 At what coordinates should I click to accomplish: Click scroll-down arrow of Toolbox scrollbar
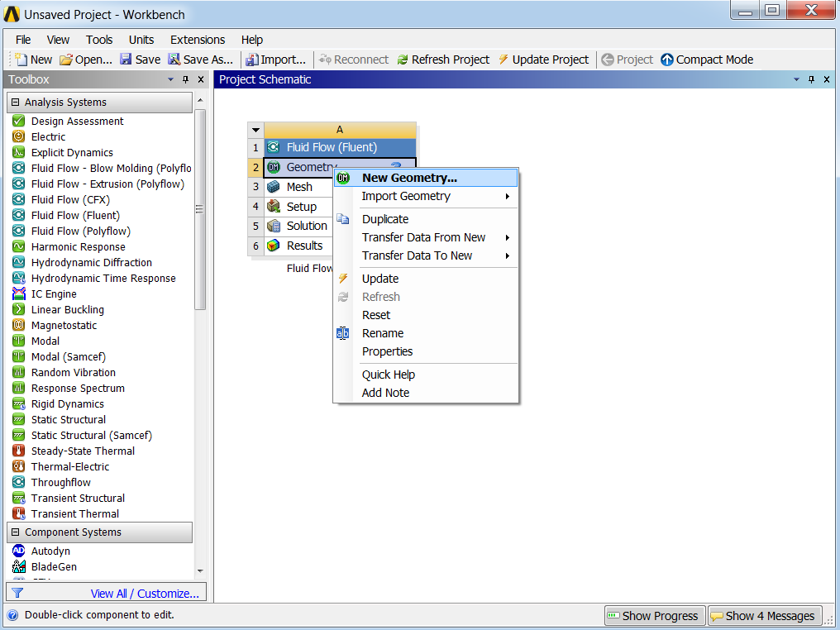pos(200,571)
